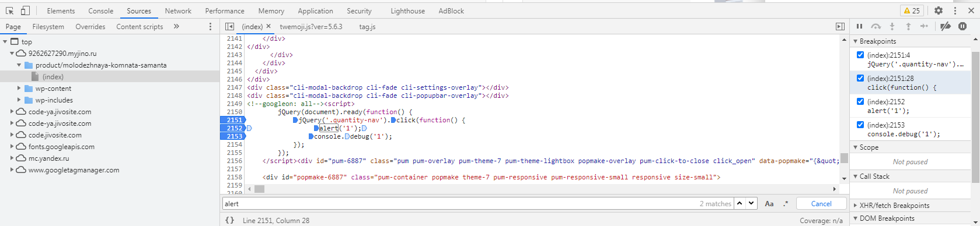
Task: Expand mc.yandex.ru domain
Action: click(x=12, y=158)
